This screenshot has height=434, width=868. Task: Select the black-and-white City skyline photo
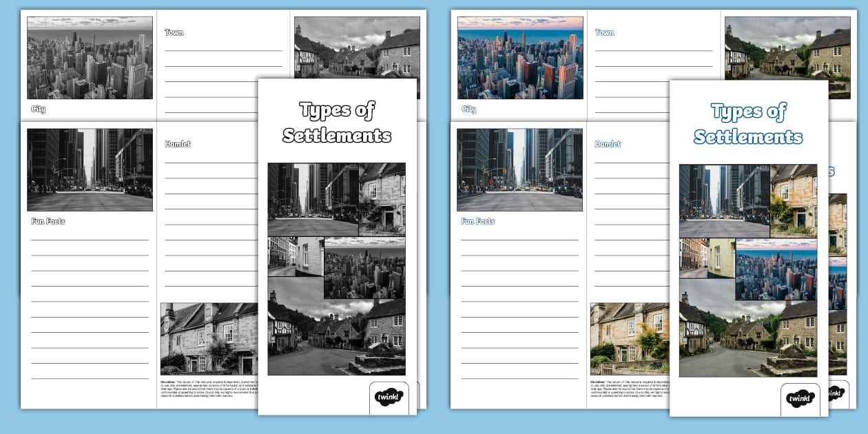tap(89, 57)
